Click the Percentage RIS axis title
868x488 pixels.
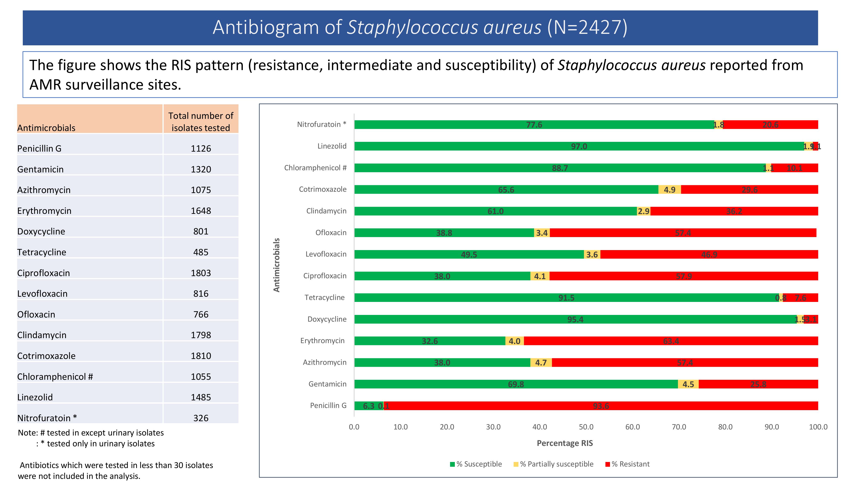tap(565, 443)
